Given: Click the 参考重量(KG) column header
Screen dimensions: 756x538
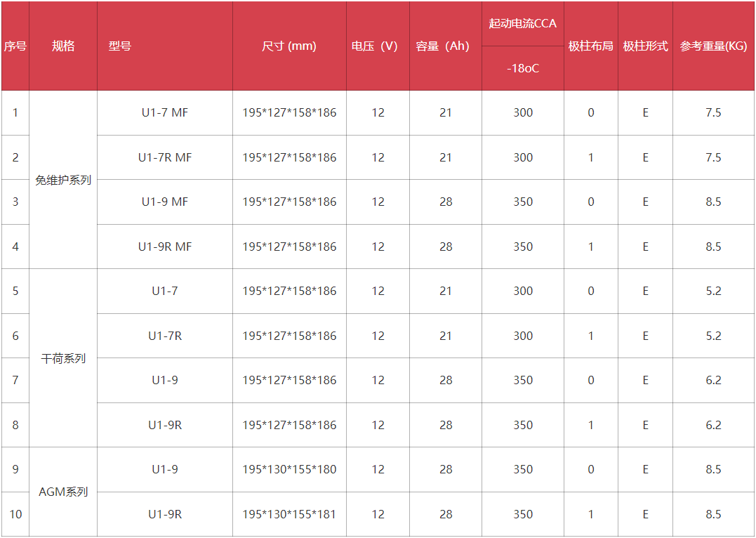Looking at the screenshot, I should (x=714, y=46).
